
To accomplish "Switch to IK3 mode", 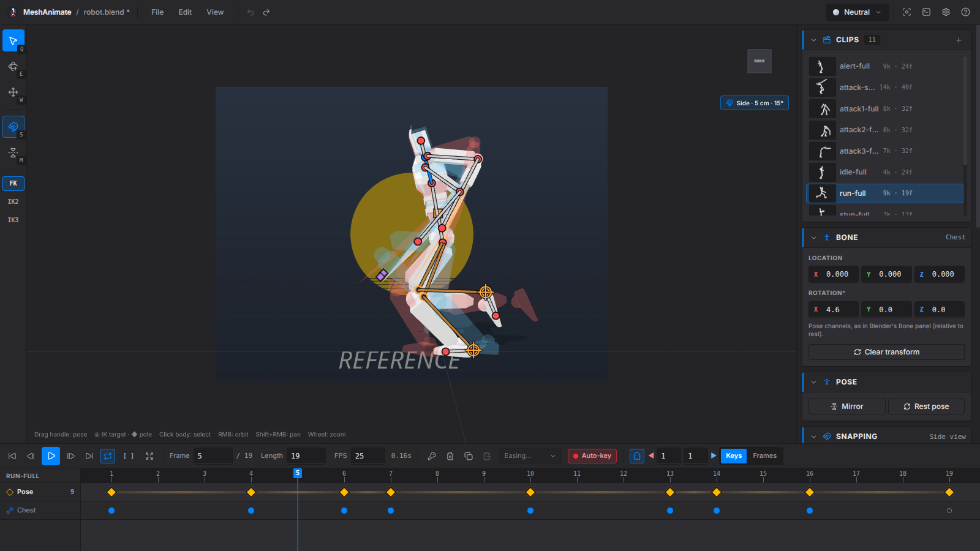I will [13, 220].
